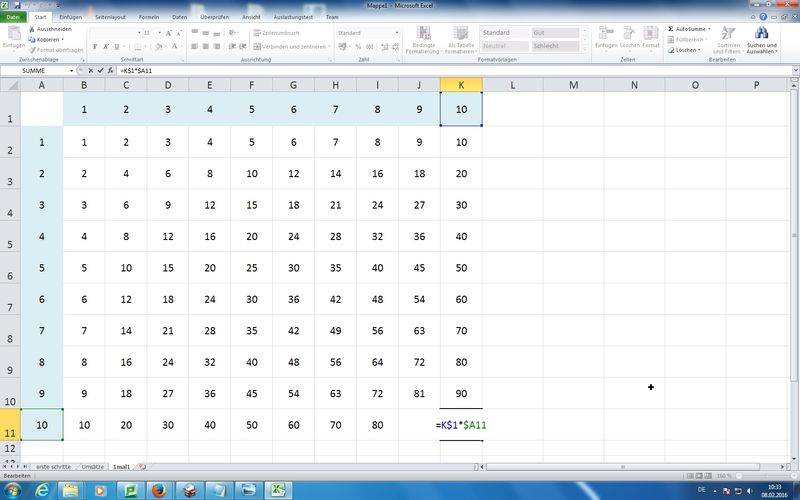The image size is (800, 500).
Task: Toggle underline U formatting button
Action: (x=116, y=46)
